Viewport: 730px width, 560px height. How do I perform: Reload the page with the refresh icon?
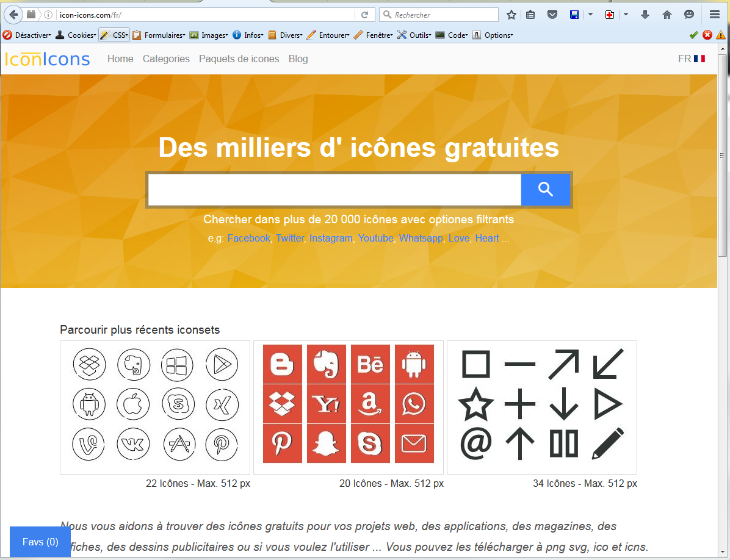click(x=365, y=15)
